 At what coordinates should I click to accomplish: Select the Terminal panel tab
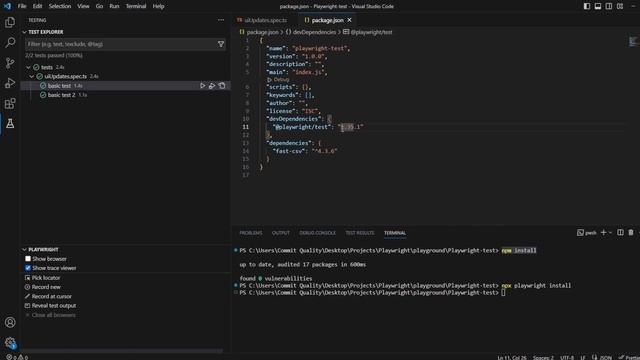395,233
